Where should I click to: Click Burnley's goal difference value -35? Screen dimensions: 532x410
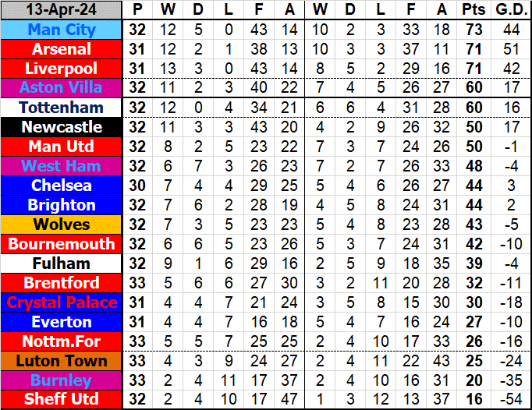[511, 380]
